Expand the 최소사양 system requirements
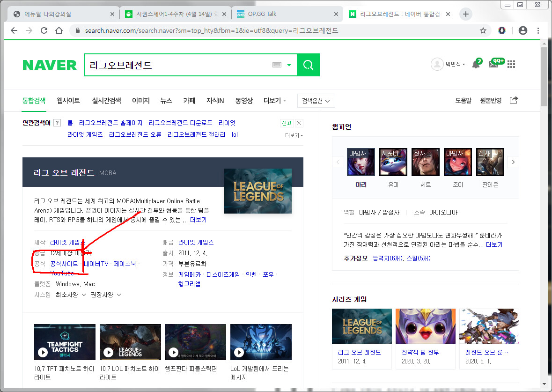The height and width of the screenshot is (392, 552). coord(71,295)
